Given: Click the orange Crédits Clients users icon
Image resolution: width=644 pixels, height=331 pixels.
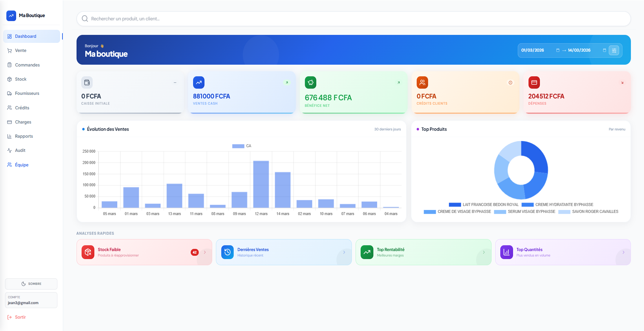Looking at the screenshot, I should tap(422, 82).
